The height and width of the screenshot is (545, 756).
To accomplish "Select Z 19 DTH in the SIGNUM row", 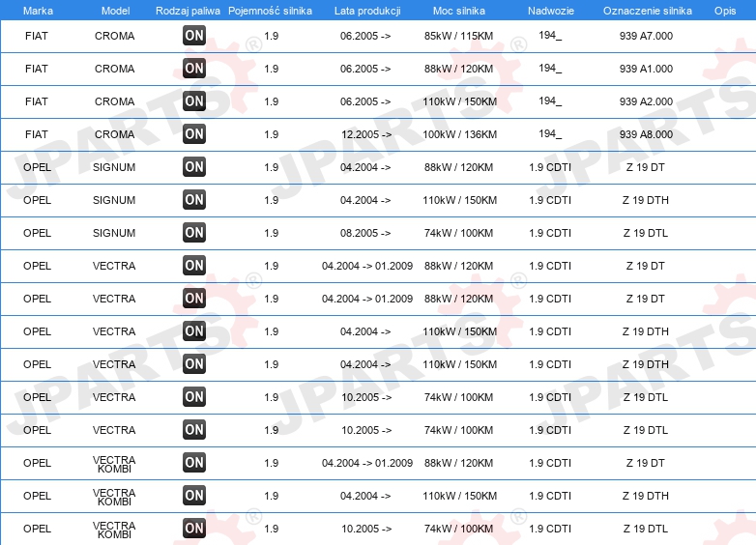I will (x=645, y=200).
